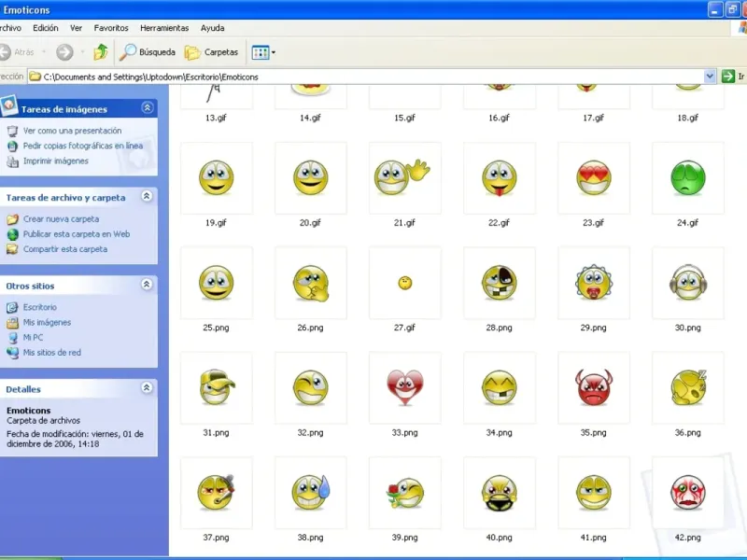Click the green Ir go button
The image size is (747, 560).
[733, 77]
